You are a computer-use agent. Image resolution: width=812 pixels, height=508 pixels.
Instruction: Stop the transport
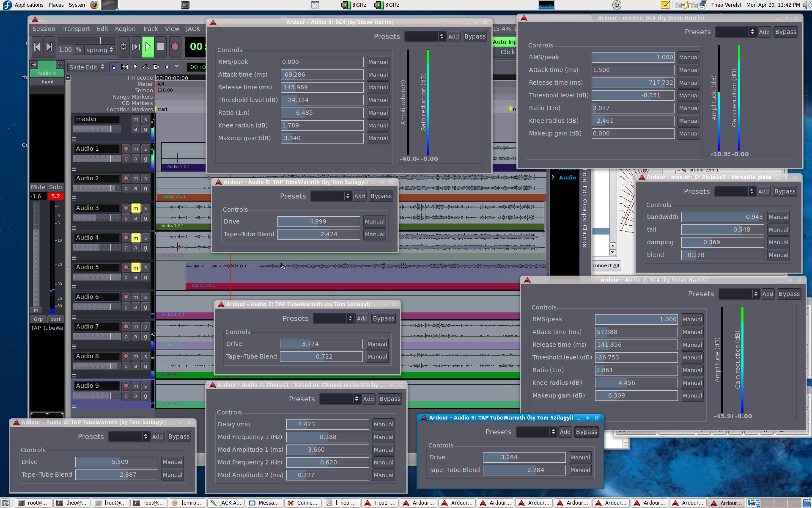coord(160,47)
